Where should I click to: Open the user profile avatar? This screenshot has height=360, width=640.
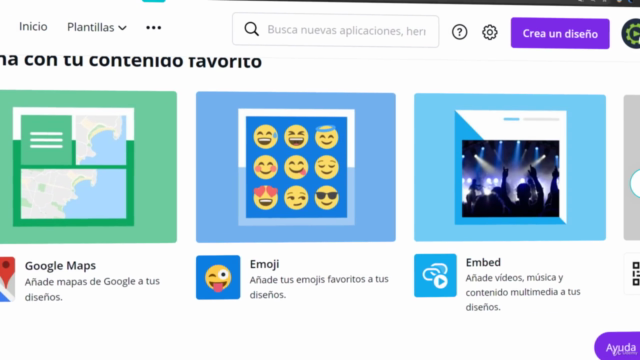[x=631, y=34]
